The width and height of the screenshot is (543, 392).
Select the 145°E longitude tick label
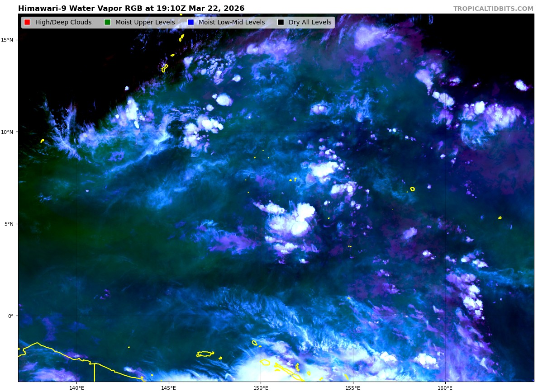click(168, 387)
